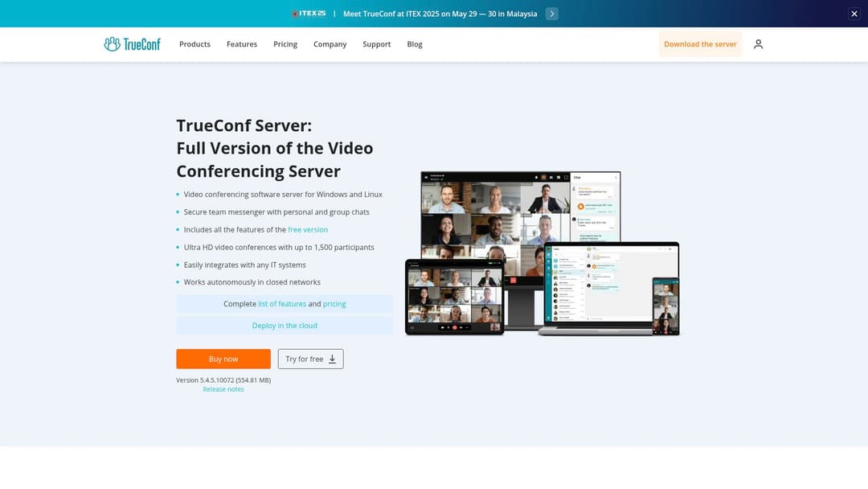Click the banner arrow next to ITEX announcement

pyautogui.click(x=552, y=14)
